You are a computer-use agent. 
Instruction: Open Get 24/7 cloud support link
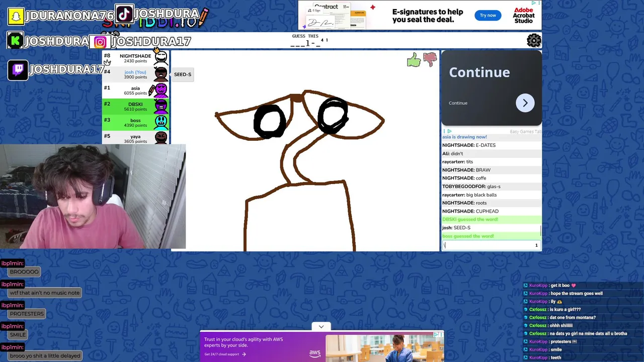click(x=225, y=354)
